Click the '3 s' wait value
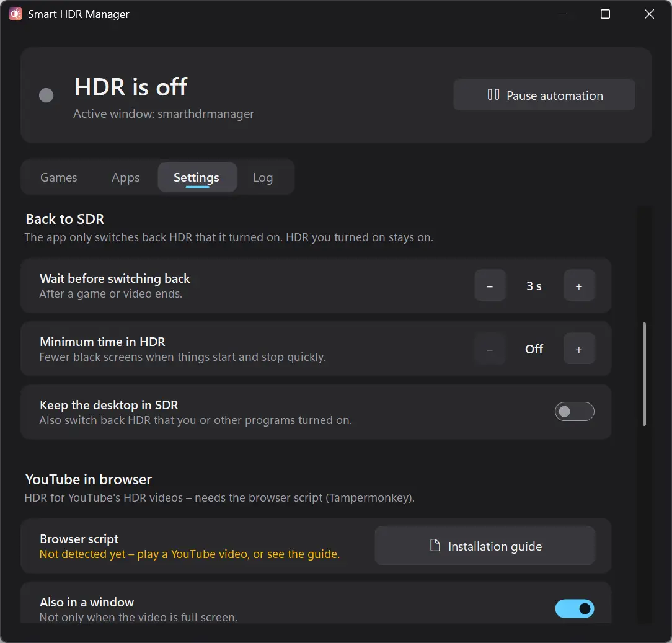The height and width of the screenshot is (643, 672). 534,286
